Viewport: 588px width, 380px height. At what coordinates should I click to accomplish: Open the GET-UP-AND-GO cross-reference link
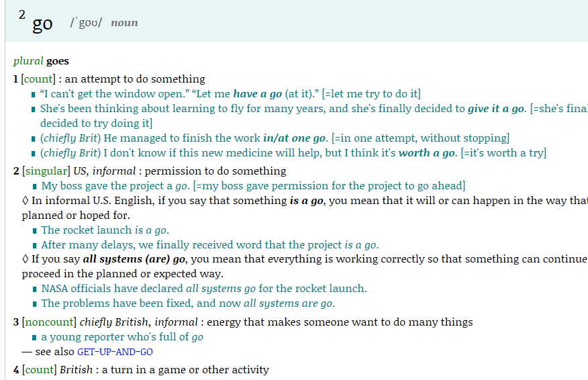pyautogui.click(x=115, y=352)
